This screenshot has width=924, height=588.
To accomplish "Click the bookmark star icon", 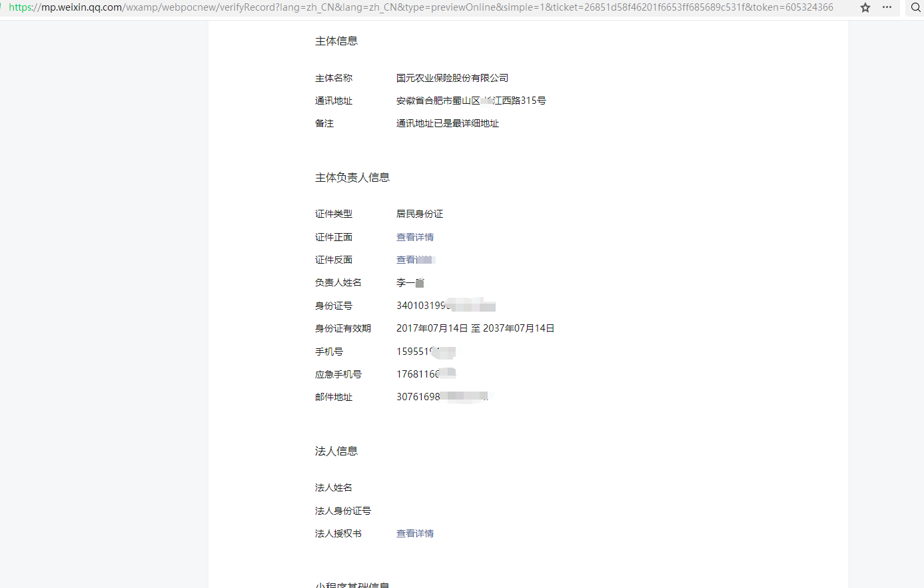I will click(x=865, y=7).
